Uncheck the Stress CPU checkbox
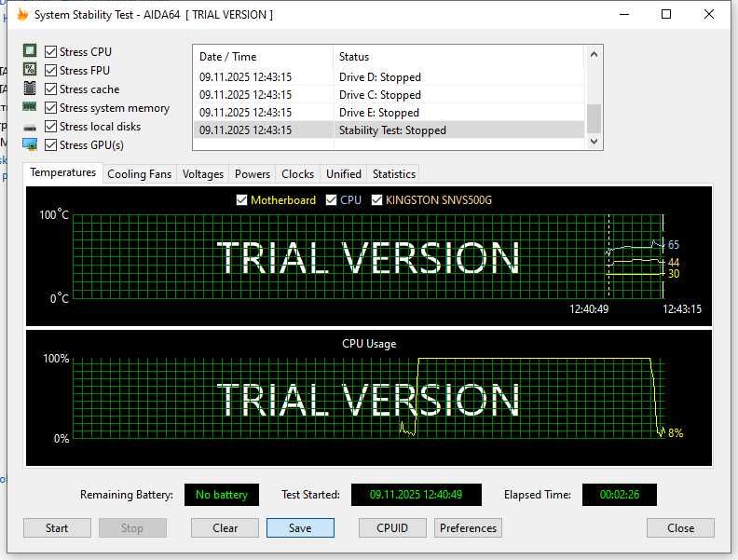 (50, 52)
